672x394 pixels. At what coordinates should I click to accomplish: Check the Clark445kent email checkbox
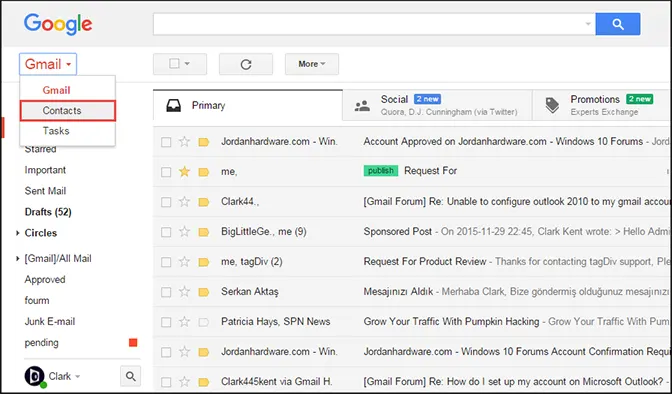tap(166, 382)
